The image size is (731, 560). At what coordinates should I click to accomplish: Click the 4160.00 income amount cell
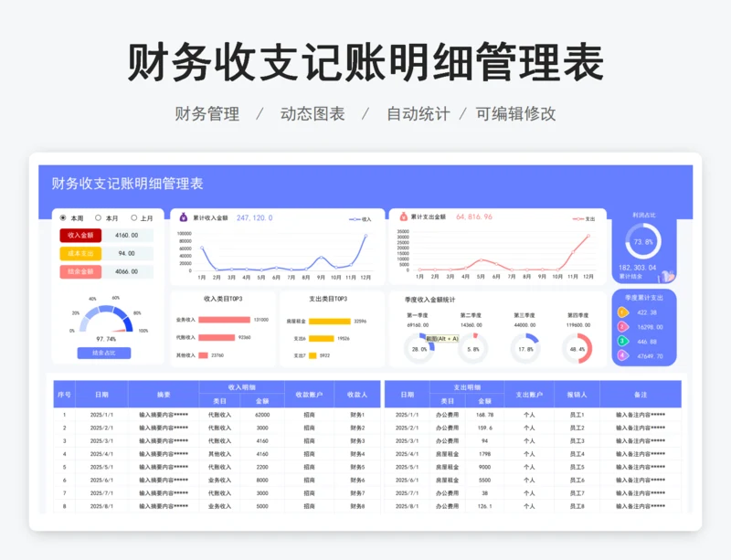[127, 236]
